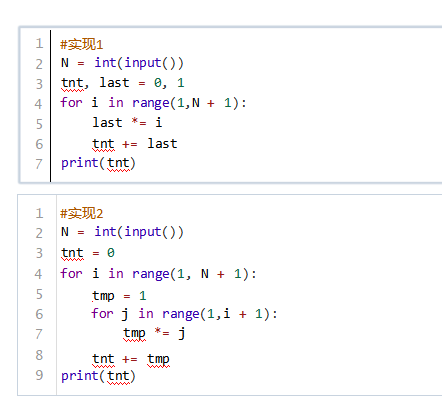Click 'tnt, last = 0, 1' code line
This screenshot has width=442, height=401.
click(123, 83)
